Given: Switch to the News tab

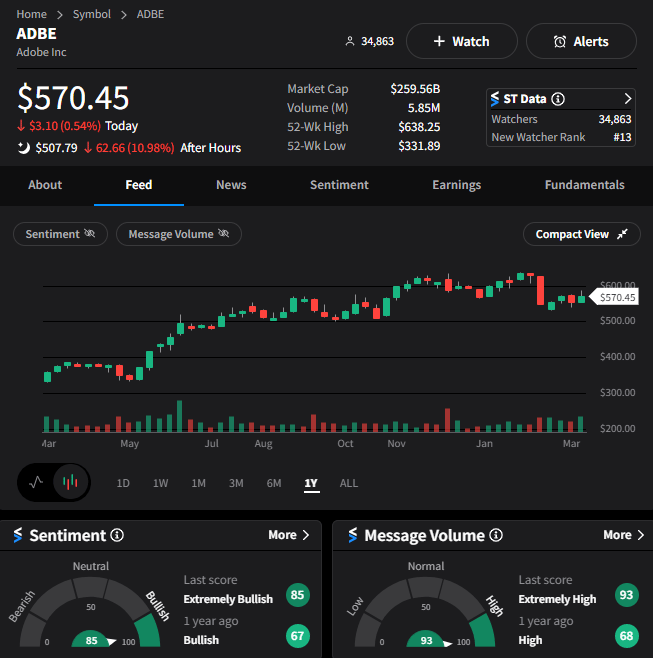Looking at the screenshot, I should click(231, 185).
